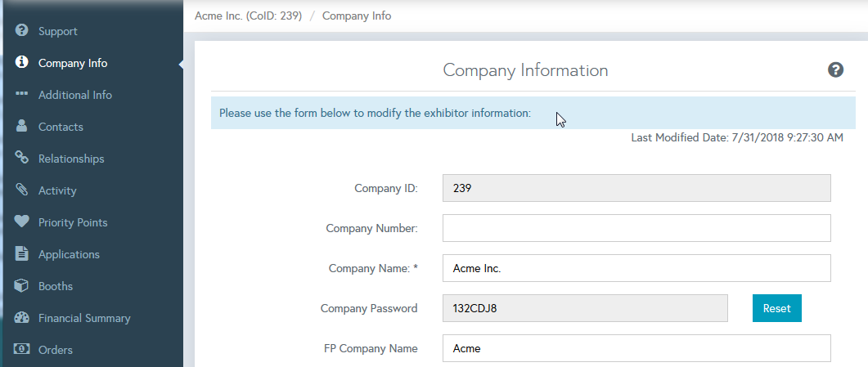Click the Company Info sidebar icon
Image resolution: width=868 pixels, height=367 pixels.
[x=22, y=63]
